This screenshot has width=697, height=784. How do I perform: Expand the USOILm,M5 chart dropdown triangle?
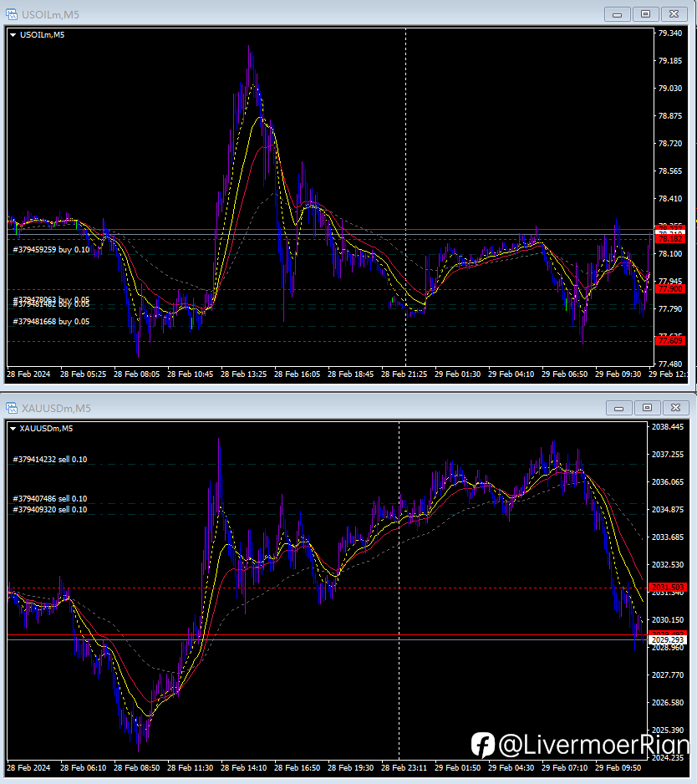13,35
